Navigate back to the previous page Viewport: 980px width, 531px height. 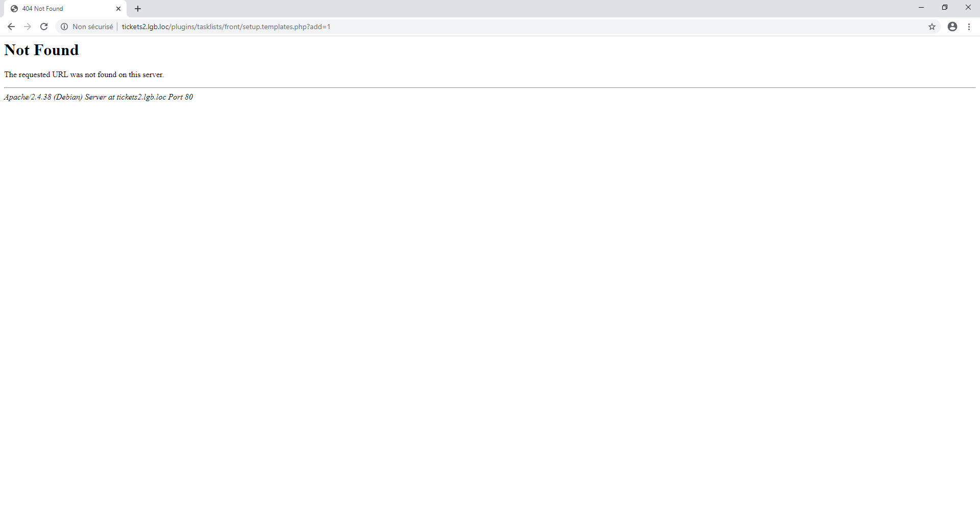(x=11, y=27)
